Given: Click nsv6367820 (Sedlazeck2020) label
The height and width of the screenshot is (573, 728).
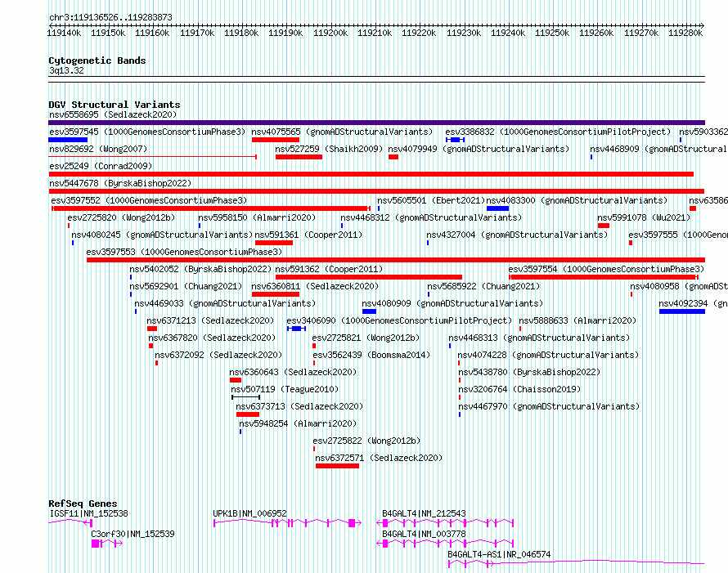Looking at the screenshot, I should pyautogui.click(x=212, y=338).
